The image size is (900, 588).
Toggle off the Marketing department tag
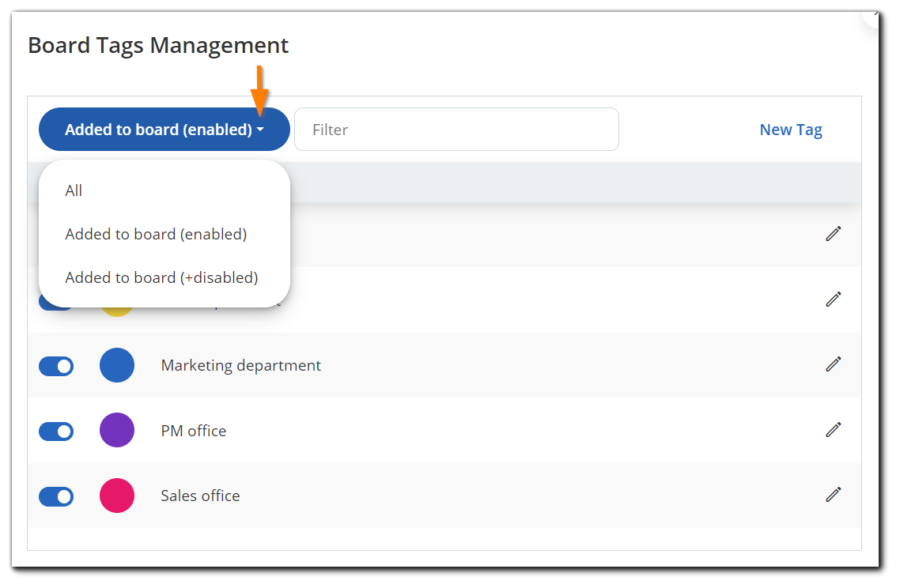(x=56, y=366)
